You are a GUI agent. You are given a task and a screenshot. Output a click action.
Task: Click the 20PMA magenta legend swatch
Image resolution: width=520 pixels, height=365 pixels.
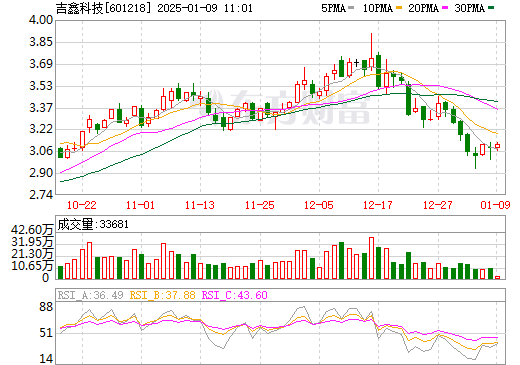pos(445,8)
